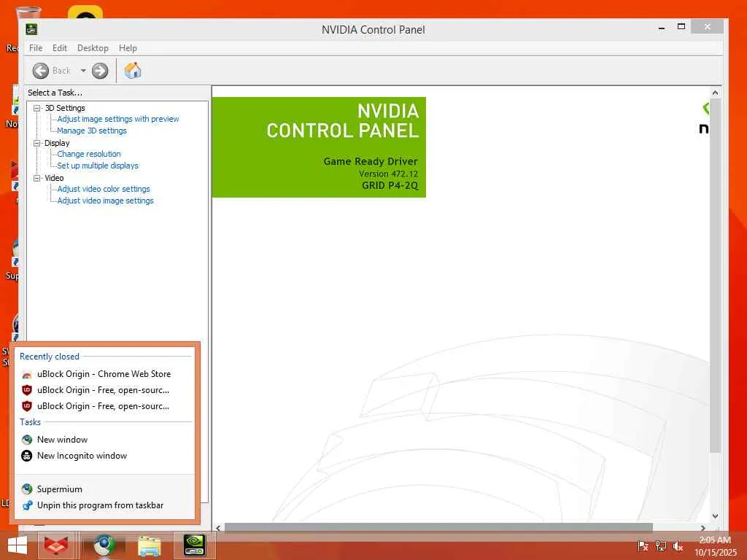Screen dimensions: 747x560
Task: Click the GRID P4-2Q text
Action: coord(390,186)
